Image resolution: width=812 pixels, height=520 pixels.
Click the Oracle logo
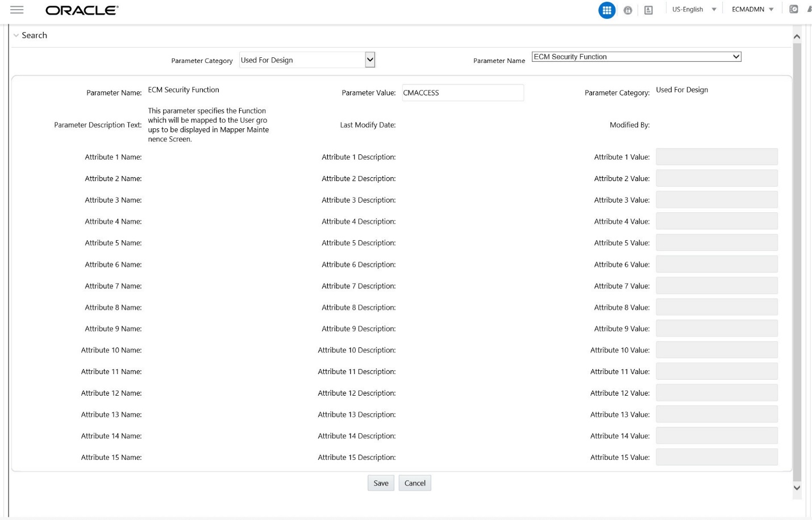82,10
